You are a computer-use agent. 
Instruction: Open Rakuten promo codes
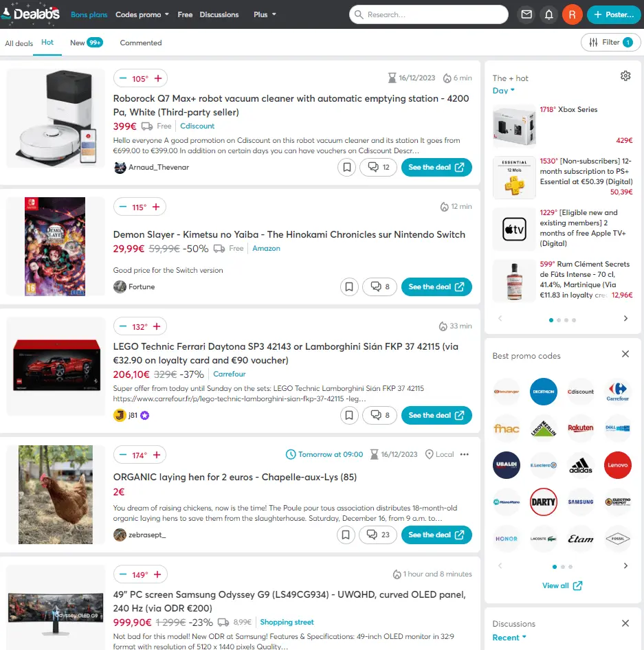(x=581, y=428)
